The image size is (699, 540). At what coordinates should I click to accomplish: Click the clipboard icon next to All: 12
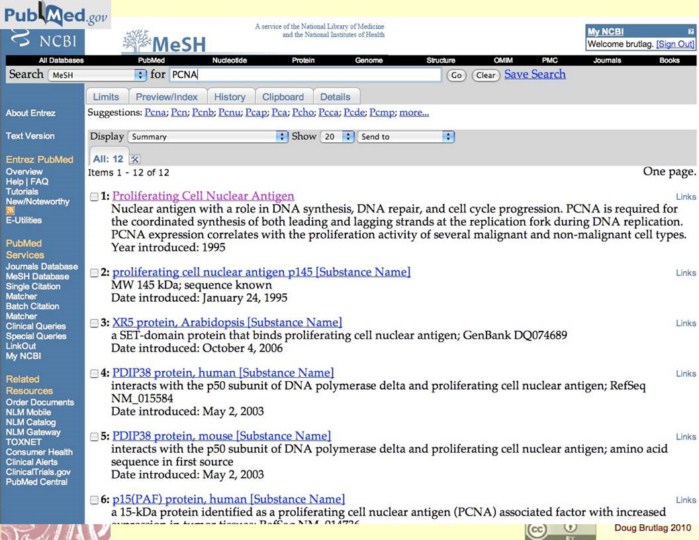[x=136, y=159]
